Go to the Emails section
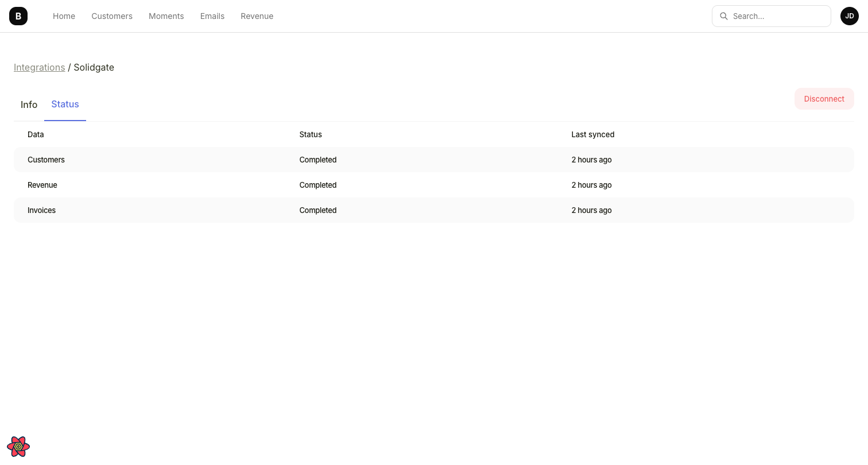Image resolution: width=868 pixels, height=465 pixels. (212, 15)
